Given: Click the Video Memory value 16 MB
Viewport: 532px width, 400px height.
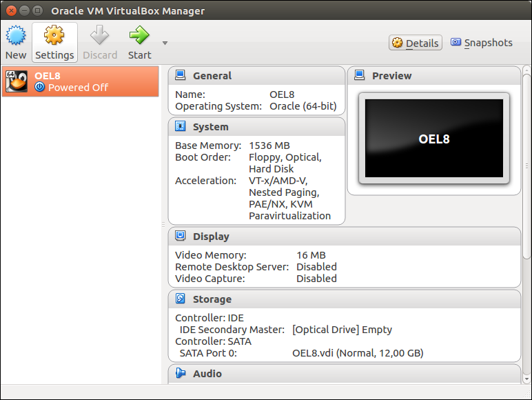Looking at the screenshot, I should pyautogui.click(x=311, y=255).
